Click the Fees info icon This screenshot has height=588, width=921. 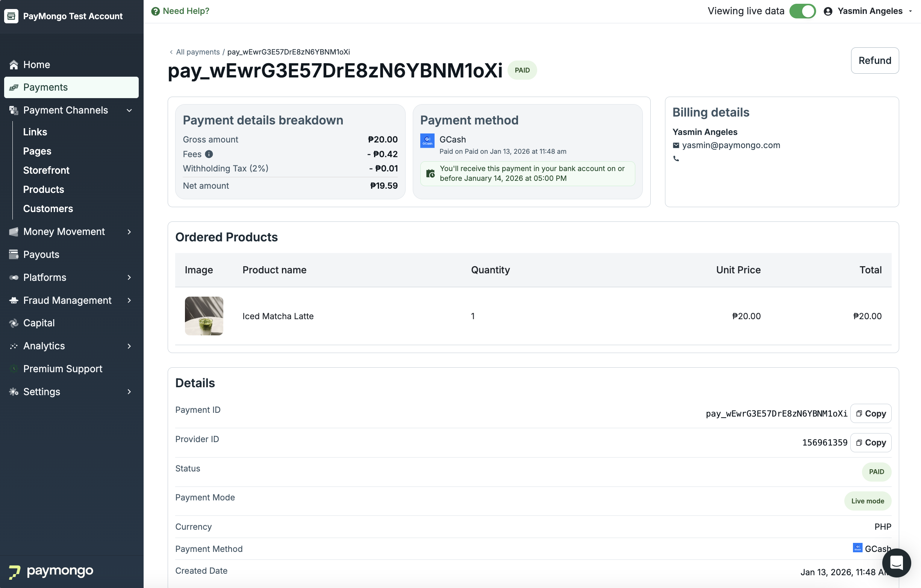(209, 154)
